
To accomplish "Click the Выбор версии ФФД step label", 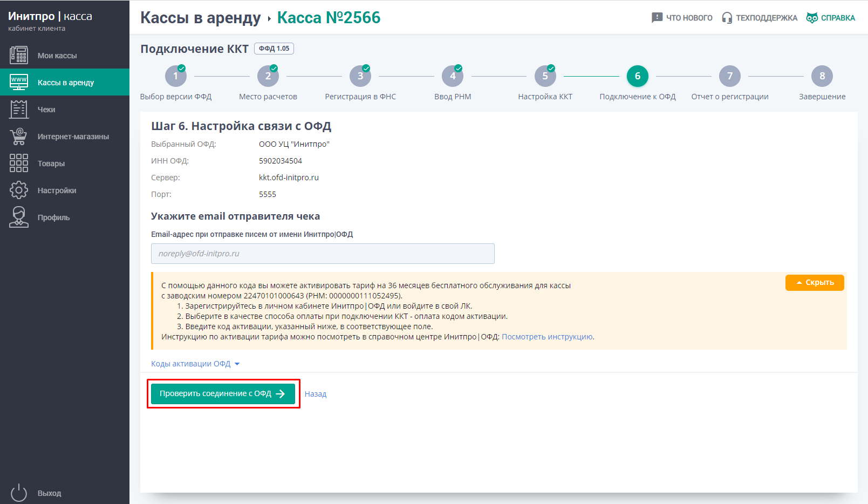I will point(176,97).
